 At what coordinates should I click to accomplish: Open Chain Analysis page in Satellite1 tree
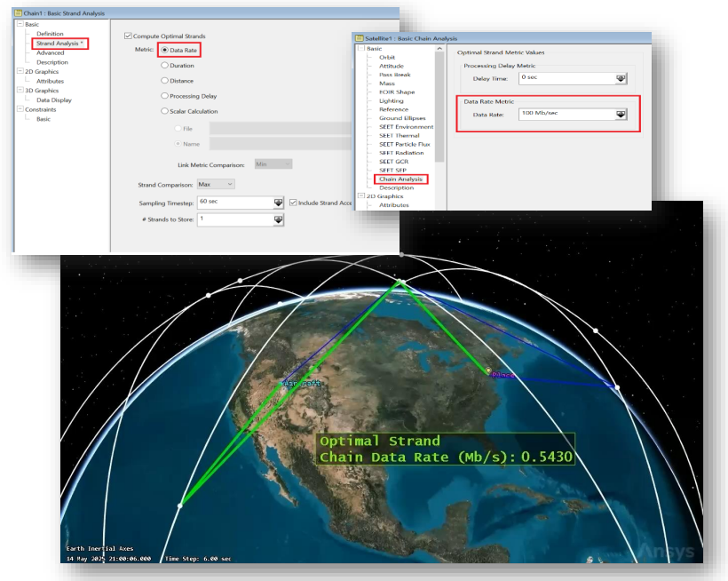[x=400, y=179]
